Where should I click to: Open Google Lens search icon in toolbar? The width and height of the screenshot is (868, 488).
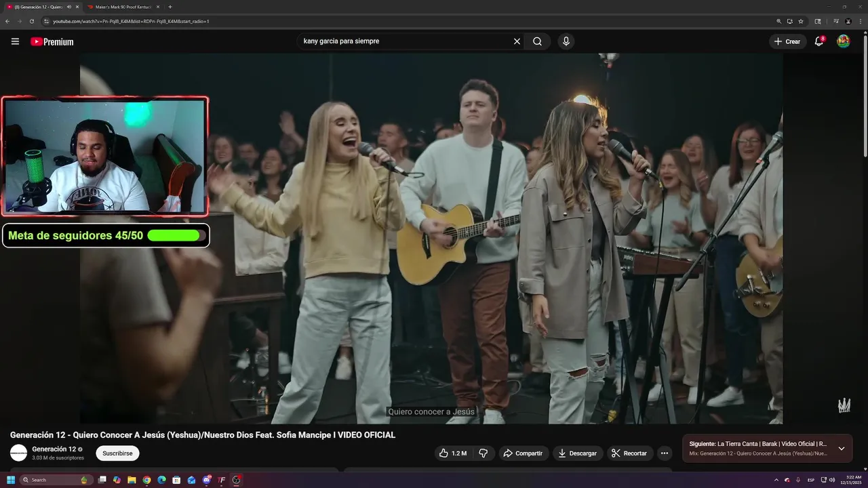(818, 21)
